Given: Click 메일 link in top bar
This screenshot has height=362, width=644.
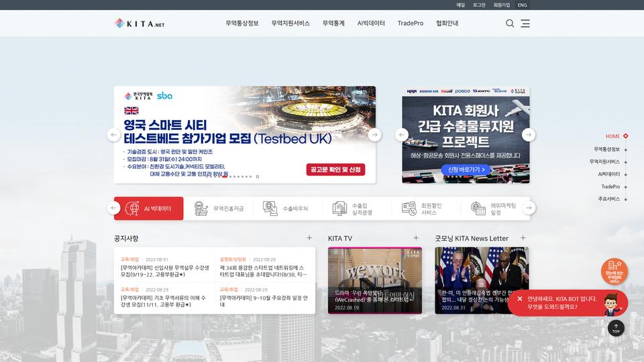Looking at the screenshot, I should click(x=460, y=5).
